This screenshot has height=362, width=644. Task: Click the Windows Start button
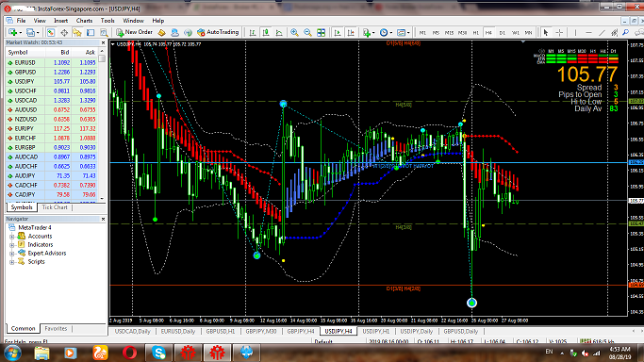coord(12,353)
